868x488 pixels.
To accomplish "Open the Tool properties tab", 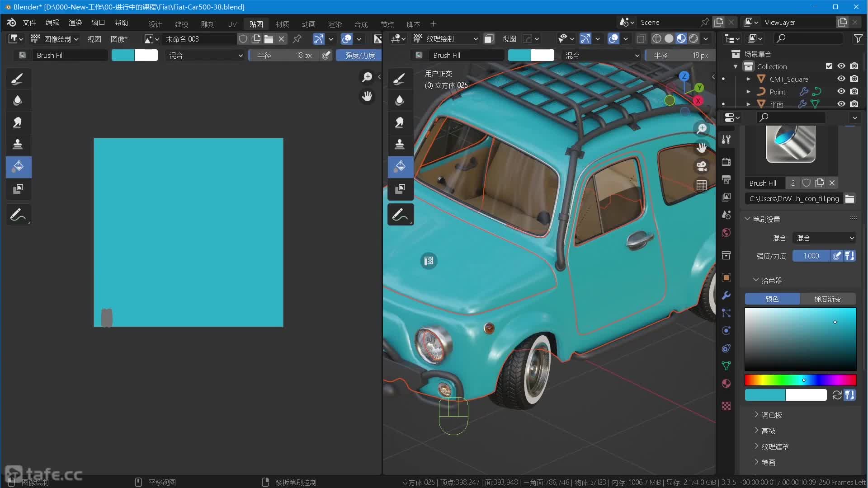I will click(x=726, y=140).
